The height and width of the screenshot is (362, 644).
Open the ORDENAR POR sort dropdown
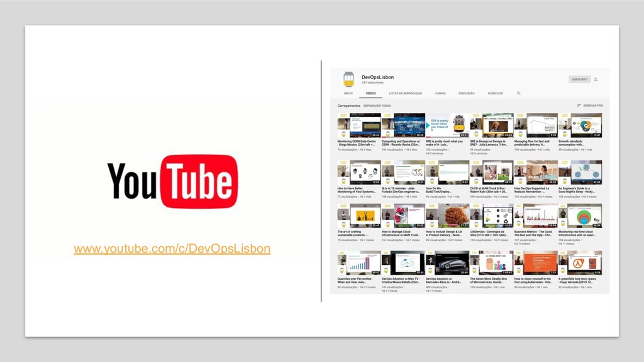(590, 106)
